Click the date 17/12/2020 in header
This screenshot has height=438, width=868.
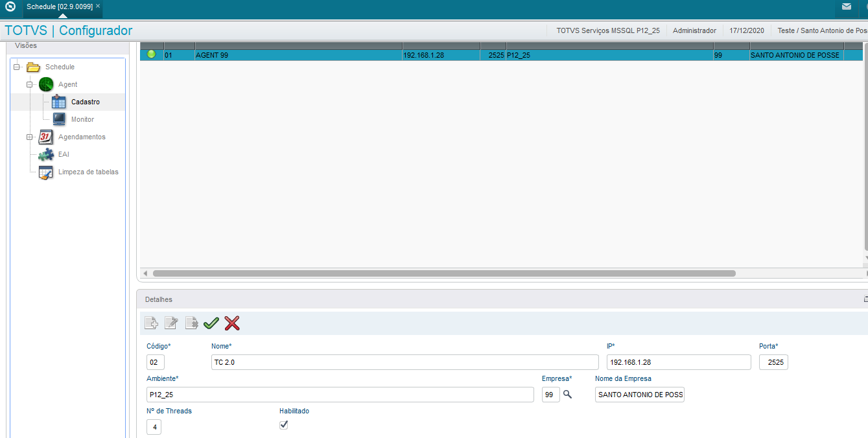click(747, 30)
